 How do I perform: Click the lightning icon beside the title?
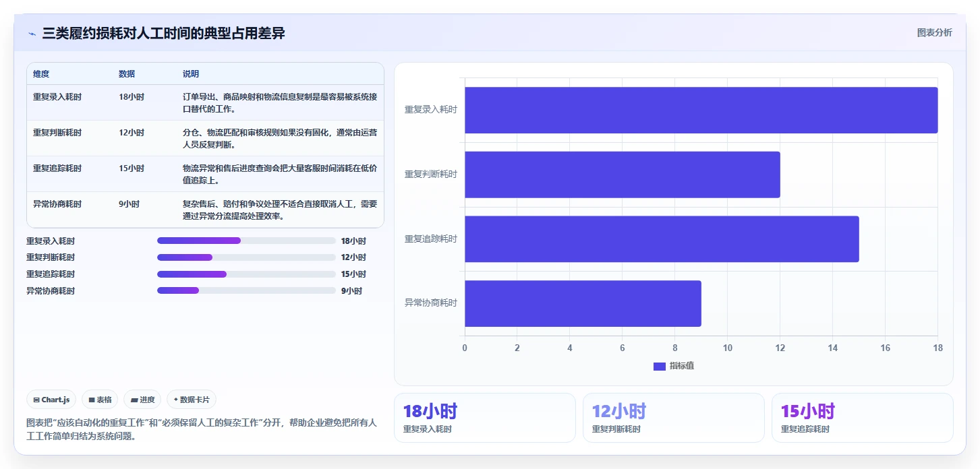pos(32,33)
